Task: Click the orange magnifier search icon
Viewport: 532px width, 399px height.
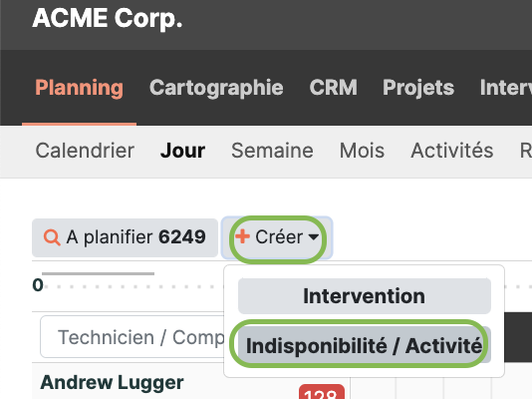Action: 52,237
